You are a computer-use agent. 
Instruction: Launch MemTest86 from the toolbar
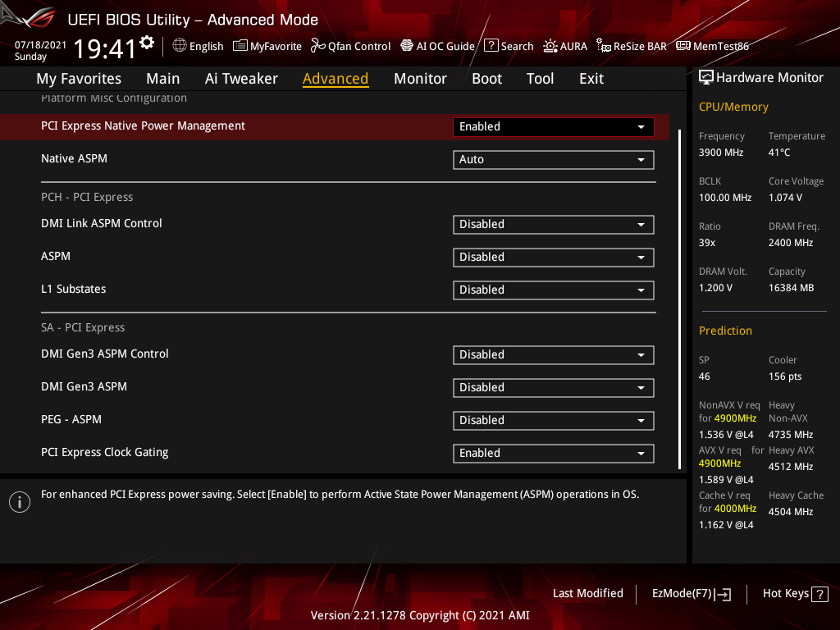click(x=712, y=46)
